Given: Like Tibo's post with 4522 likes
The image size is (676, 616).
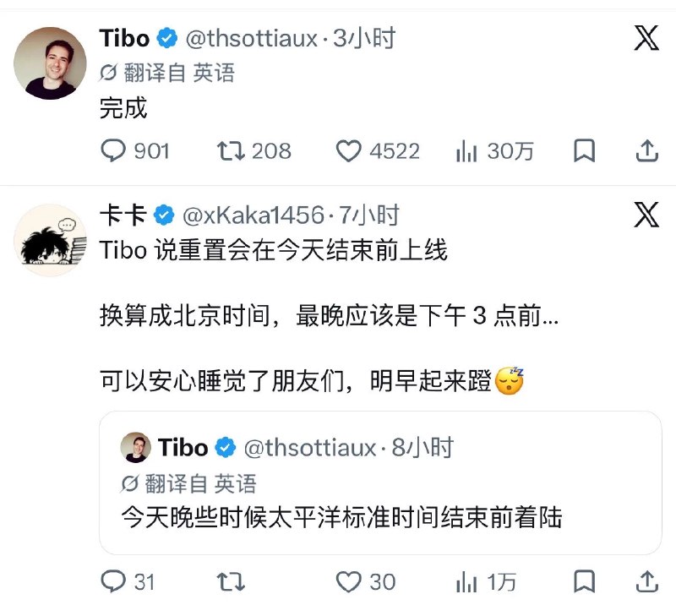Looking at the screenshot, I should (348, 151).
